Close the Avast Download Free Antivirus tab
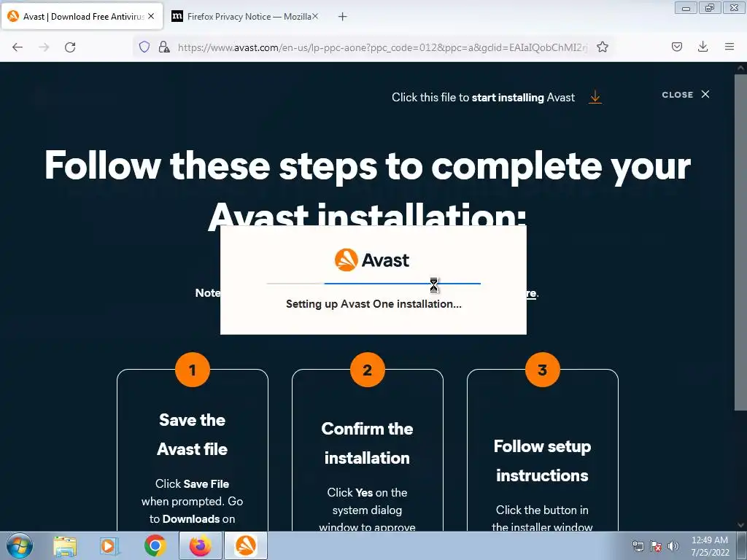 (x=151, y=16)
